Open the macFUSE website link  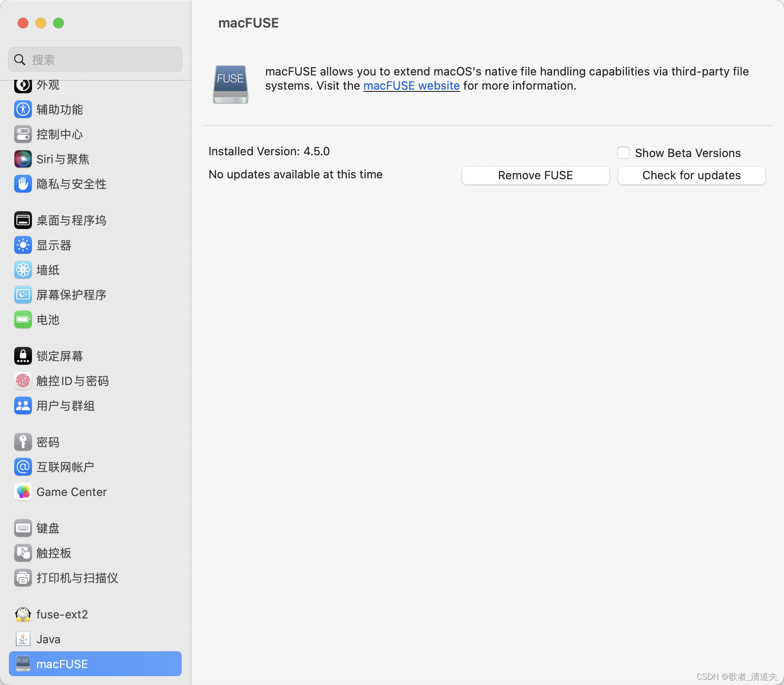[x=412, y=86]
